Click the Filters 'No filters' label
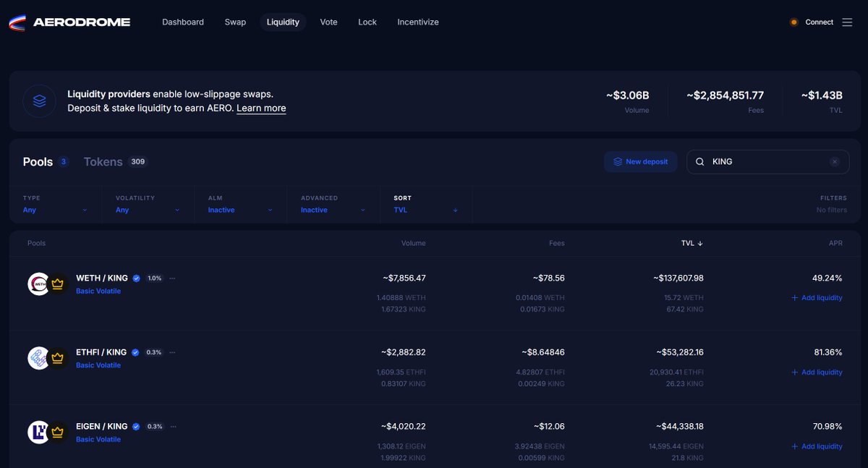This screenshot has height=468, width=868. [x=831, y=210]
